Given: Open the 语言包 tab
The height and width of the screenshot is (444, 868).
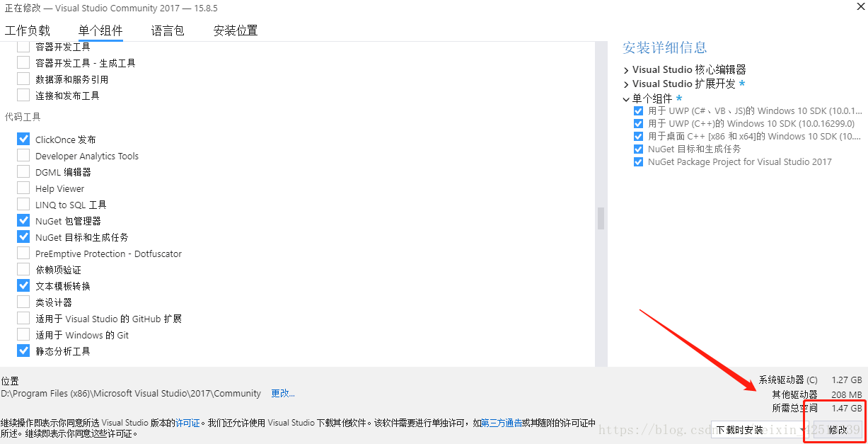Looking at the screenshot, I should (168, 30).
